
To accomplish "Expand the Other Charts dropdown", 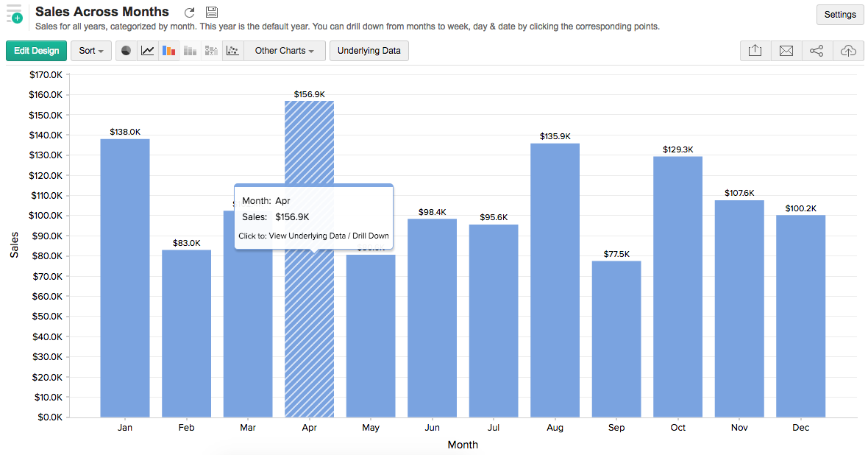I will tap(284, 51).
